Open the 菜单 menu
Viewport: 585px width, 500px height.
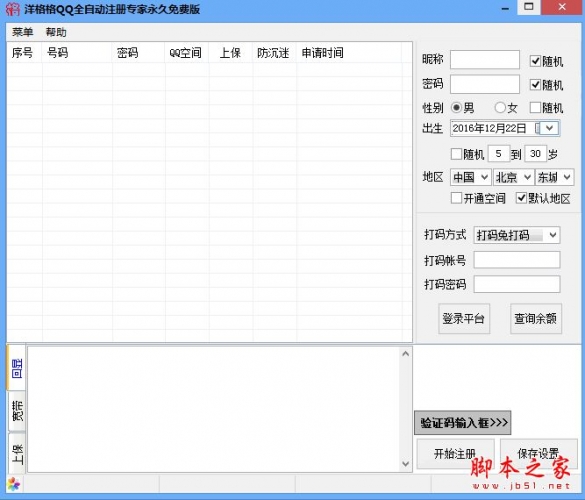point(22,32)
